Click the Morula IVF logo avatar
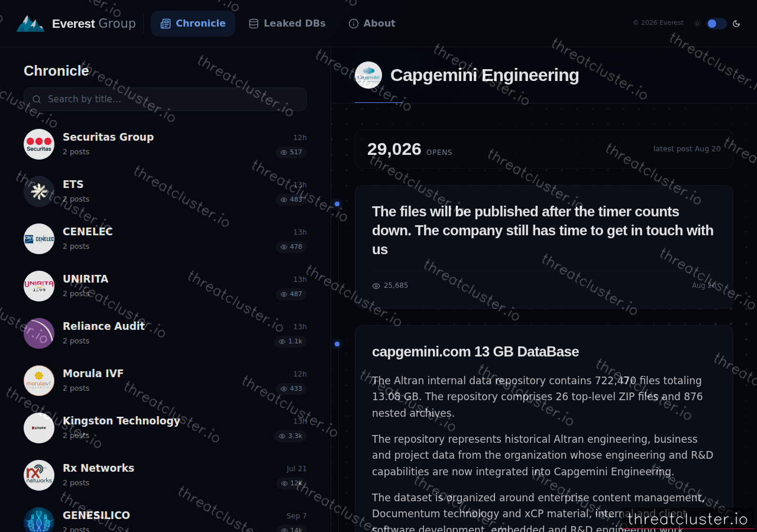The height and width of the screenshot is (532, 757). [x=39, y=381]
